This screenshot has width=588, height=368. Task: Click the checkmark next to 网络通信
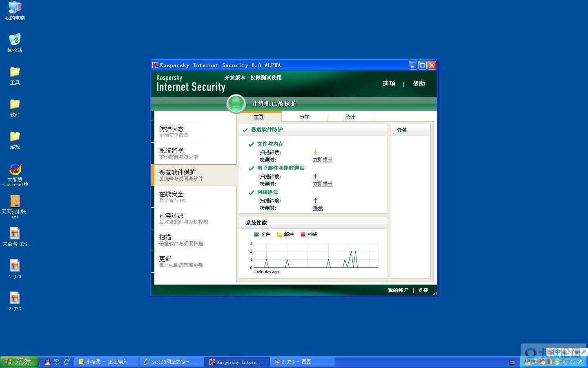252,193
